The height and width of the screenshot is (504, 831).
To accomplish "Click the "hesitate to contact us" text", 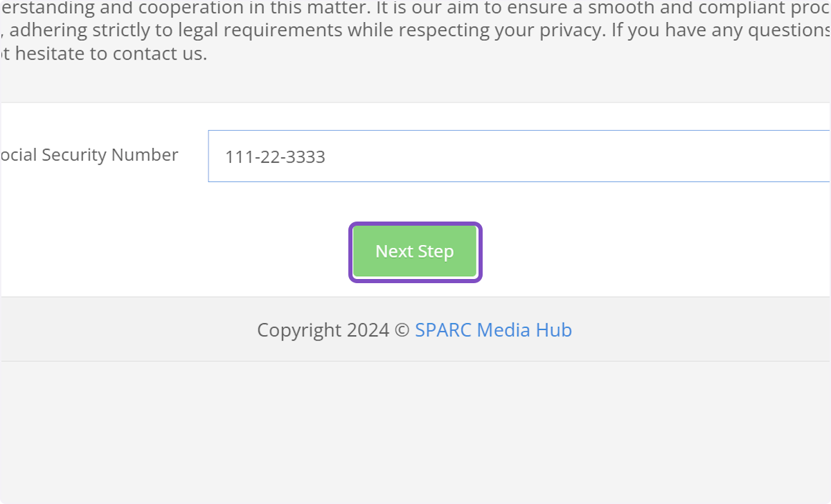I will (x=111, y=54).
